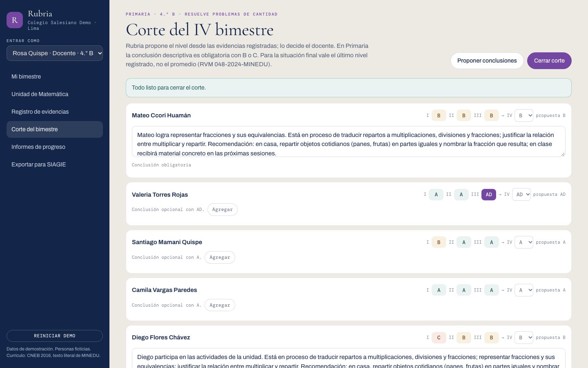Add conclusion for Valeria Torres Rojas
Screen dimensions: 588x368
[x=223, y=209]
